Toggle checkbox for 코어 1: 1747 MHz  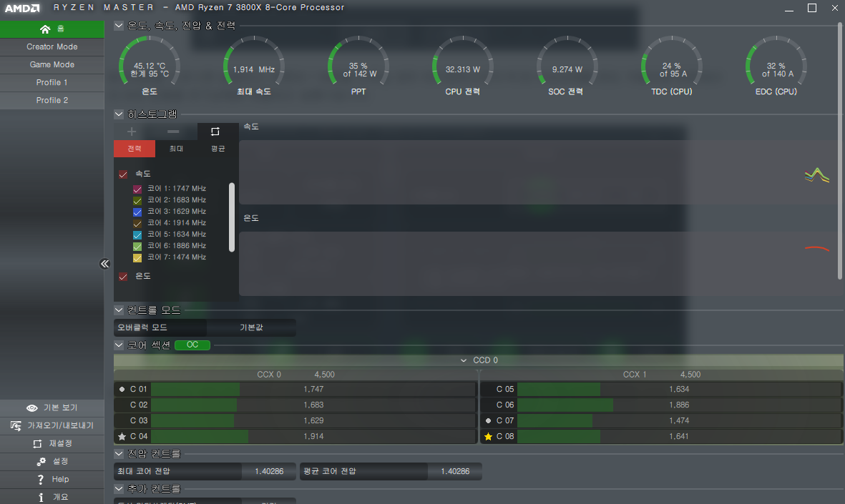pos(137,189)
